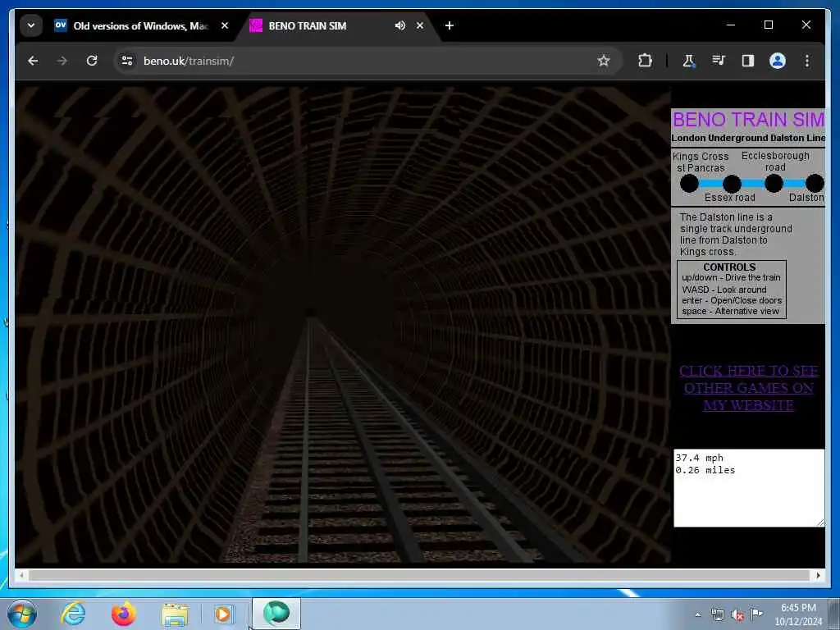Click the CONTROLS heading text
840x630 pixels.
coord(729,267)
